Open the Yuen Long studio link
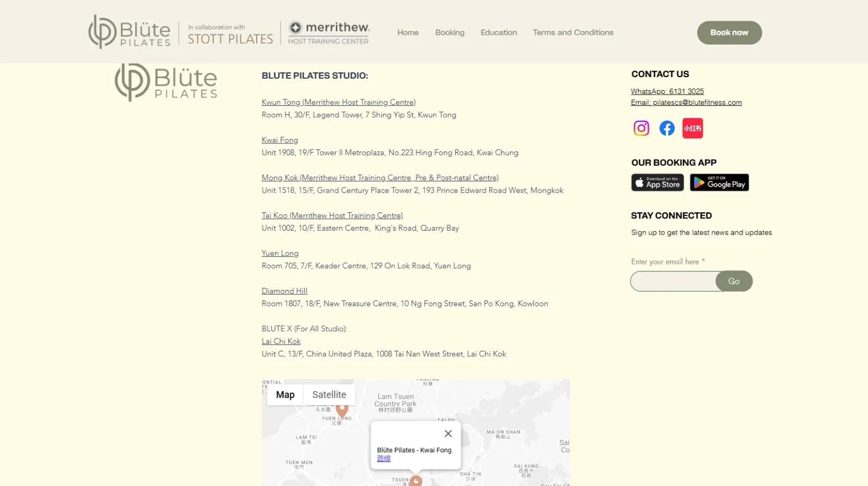The image size is (868, 486). click(280, 253)
